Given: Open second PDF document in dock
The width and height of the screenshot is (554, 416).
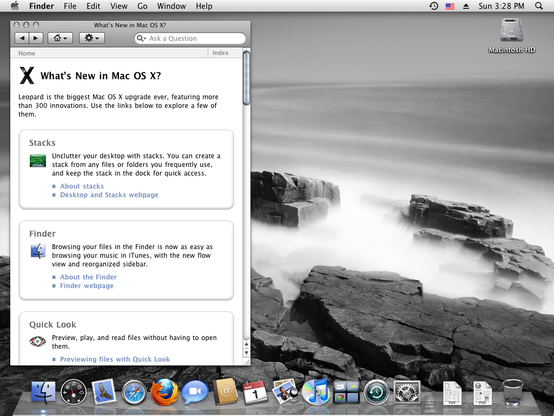Looking at the screenshot, I should (483, 393).
